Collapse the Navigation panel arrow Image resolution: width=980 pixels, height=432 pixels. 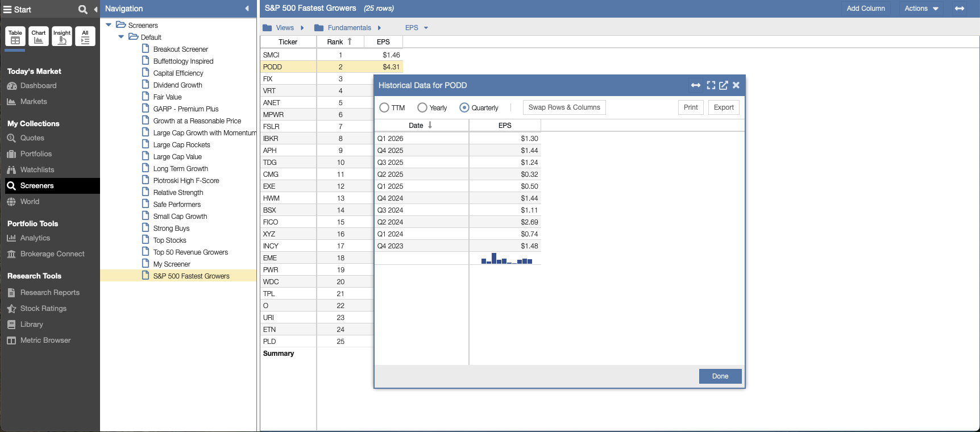247,9
